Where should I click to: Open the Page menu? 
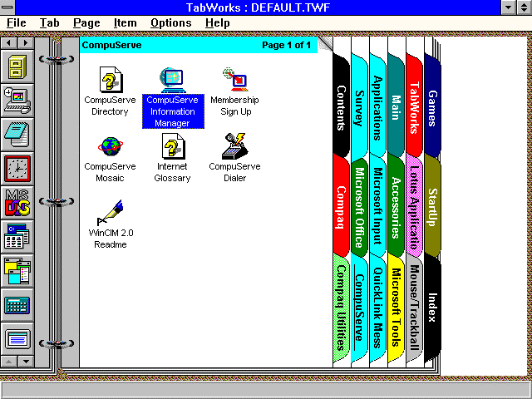pos(86,23)
